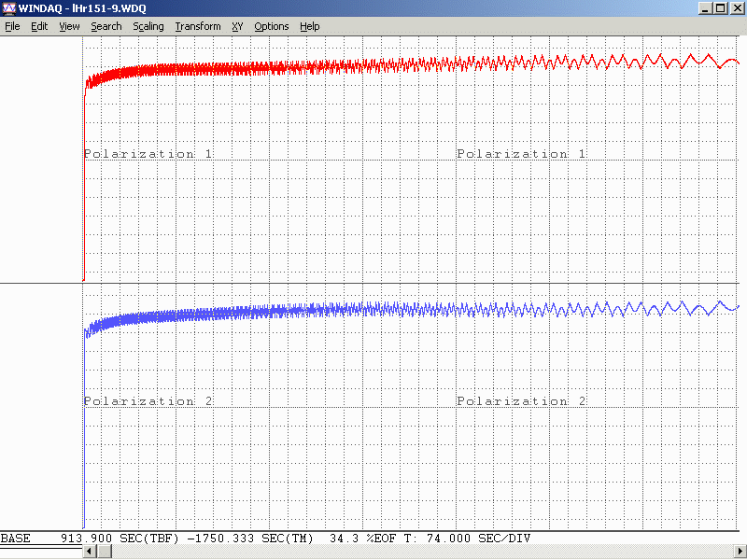Open the Help menu

tap(310, 26)
